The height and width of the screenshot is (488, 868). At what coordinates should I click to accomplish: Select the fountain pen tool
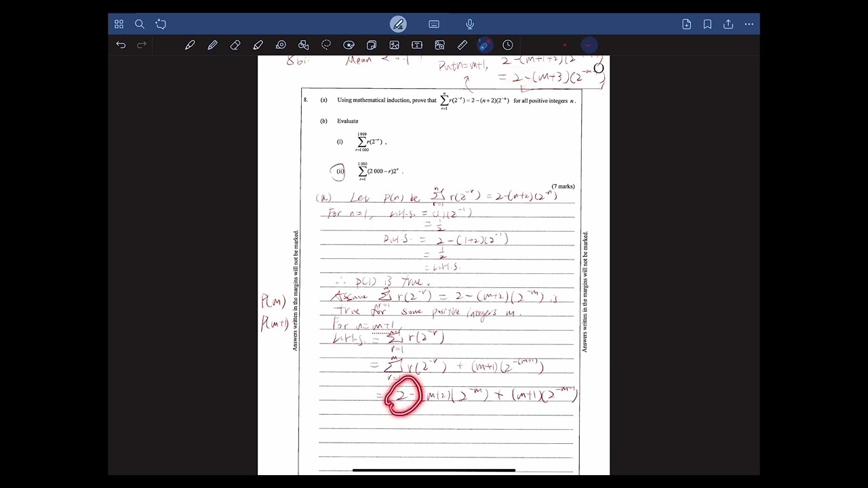point(190,45)
